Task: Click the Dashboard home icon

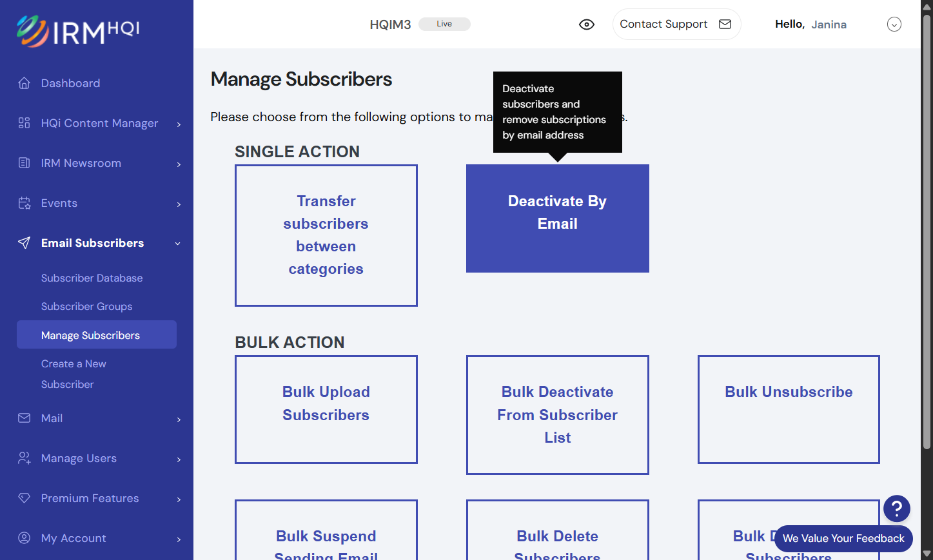Action: point(25,83)
